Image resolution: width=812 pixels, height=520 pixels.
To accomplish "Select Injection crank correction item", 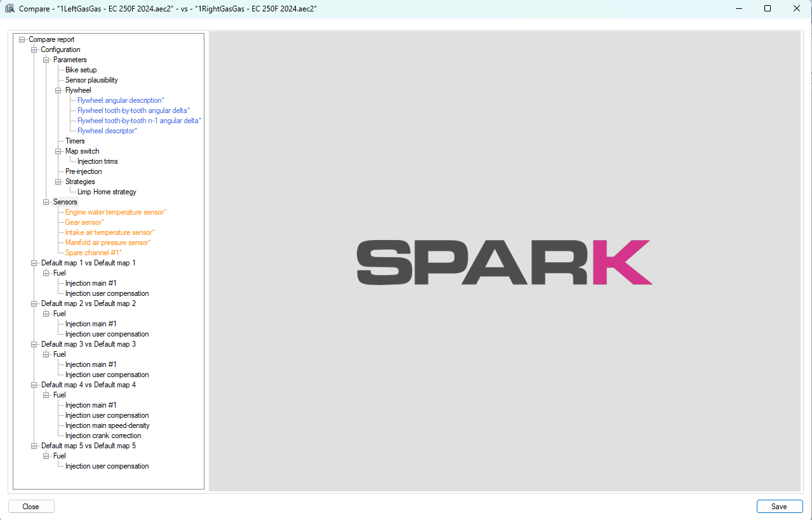I will [103, 436].
